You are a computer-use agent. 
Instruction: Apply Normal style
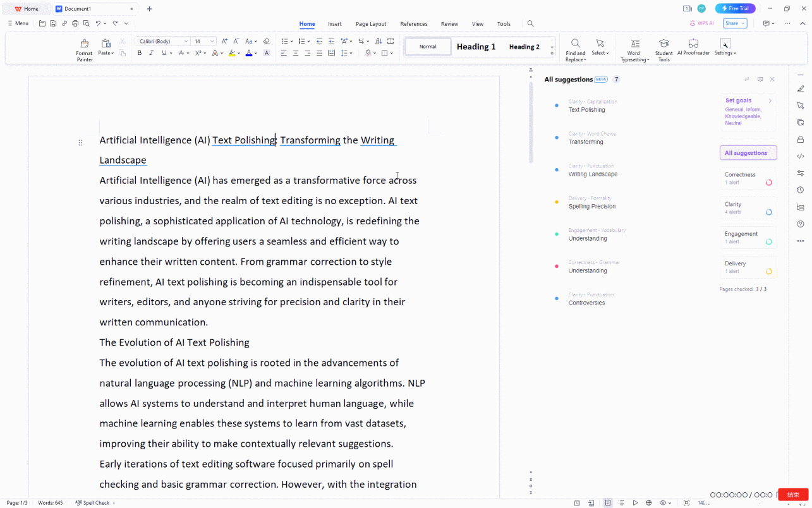[428, 47]
